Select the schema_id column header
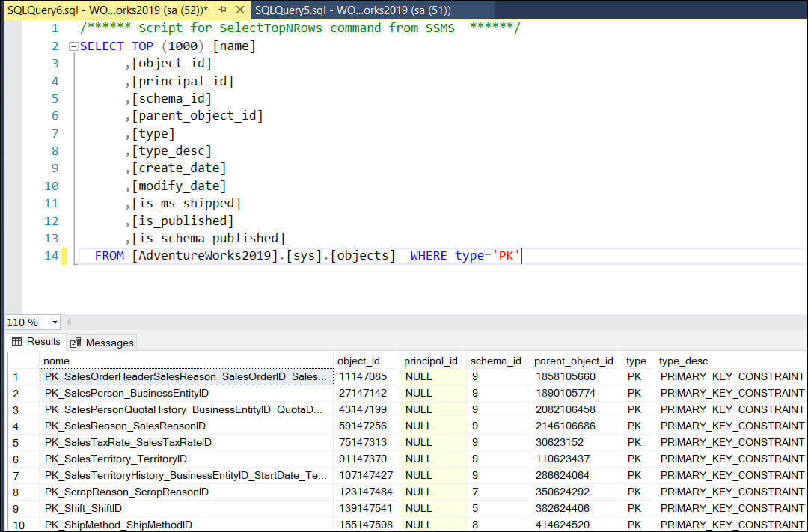 tap(498, 361)
